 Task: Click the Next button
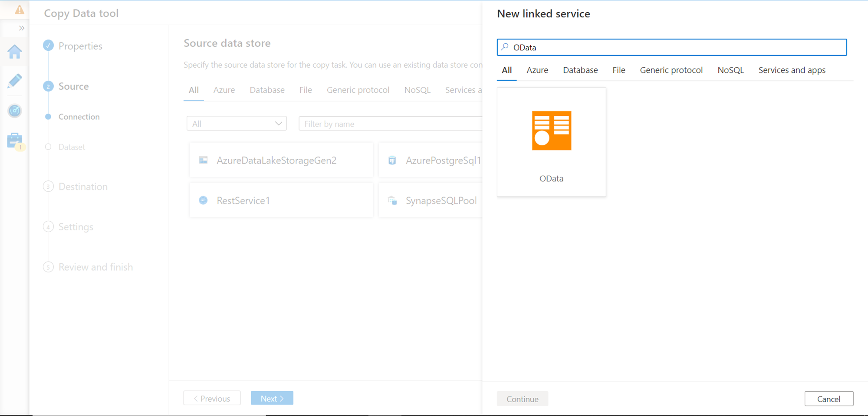272,398
